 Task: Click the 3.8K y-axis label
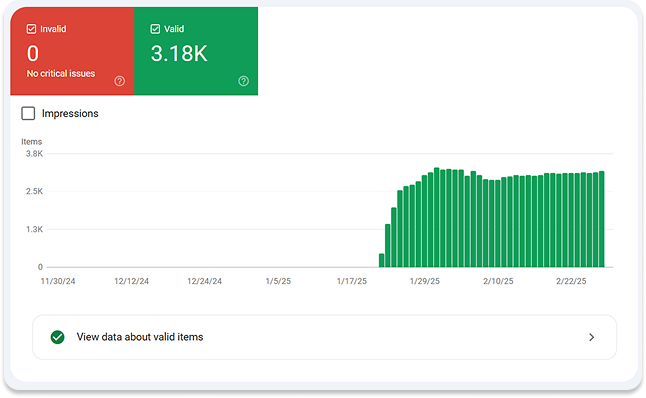click(x=34, y=154)
